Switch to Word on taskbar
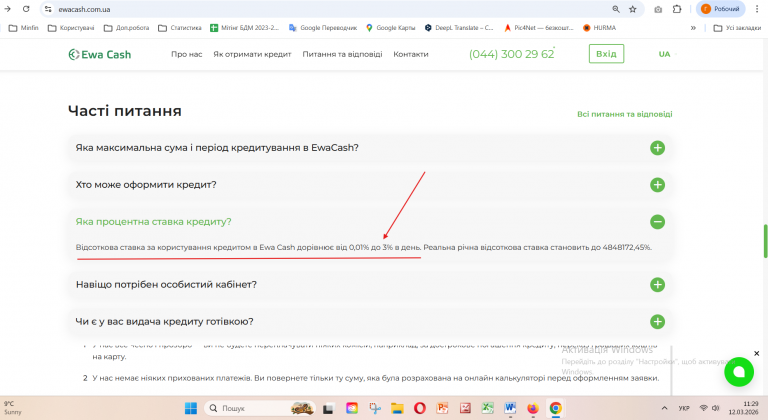This screenshot has height=420, width=768. (x=510, y=408)
